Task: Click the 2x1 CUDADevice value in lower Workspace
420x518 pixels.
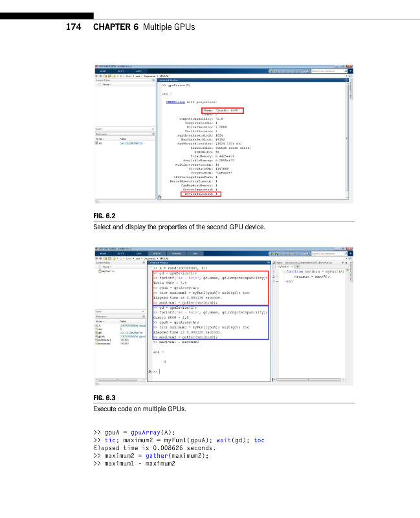Action: click(131, 333)
